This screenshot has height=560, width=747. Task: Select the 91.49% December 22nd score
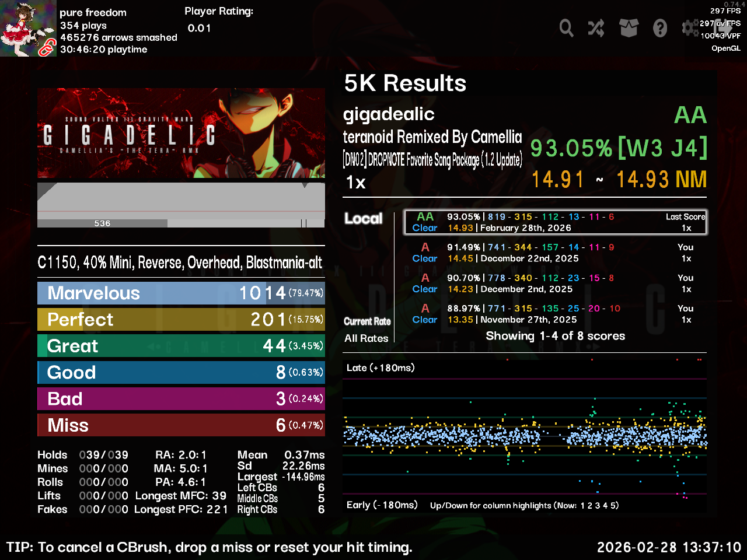(x=554, y=253)
